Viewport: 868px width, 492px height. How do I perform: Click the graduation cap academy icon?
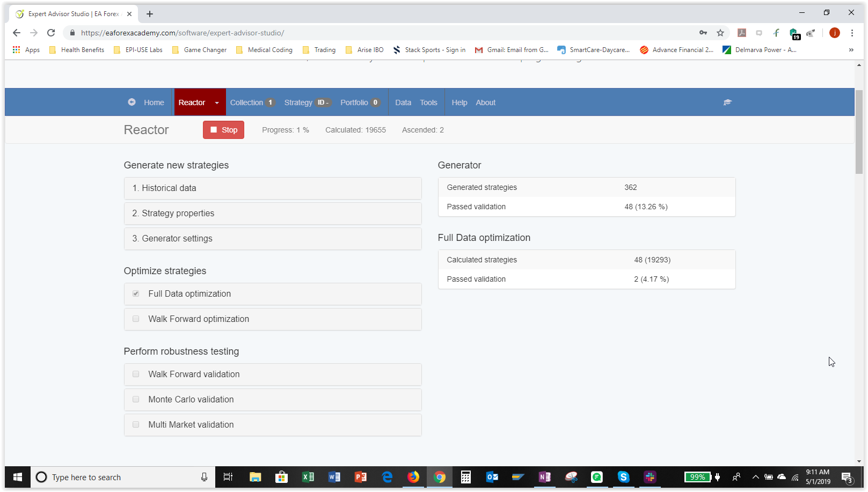pyautogui.click(x=727, y=102)
